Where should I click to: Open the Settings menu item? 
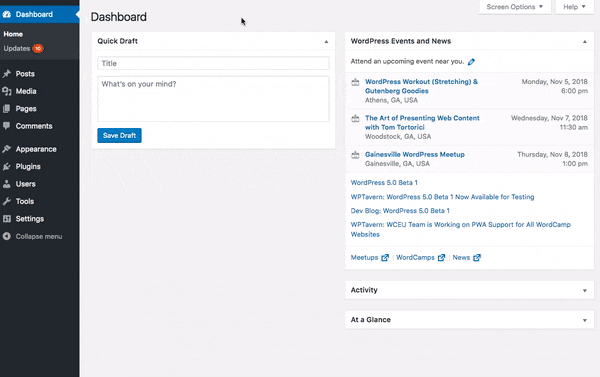click(30, 219)
